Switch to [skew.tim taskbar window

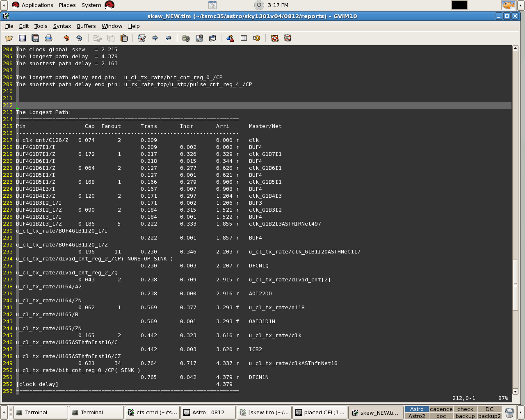(264, 412)
